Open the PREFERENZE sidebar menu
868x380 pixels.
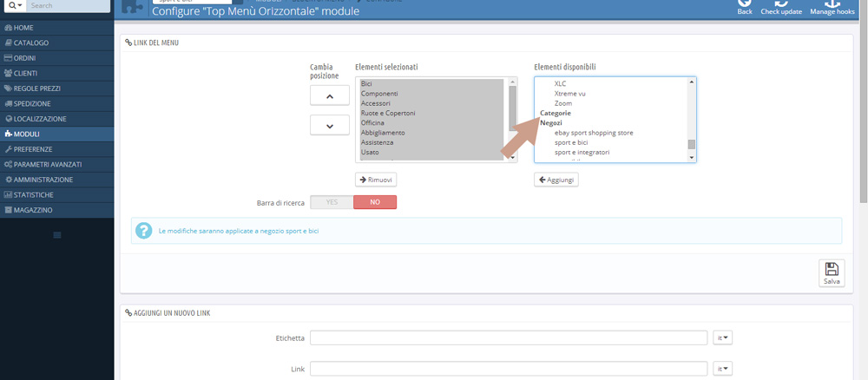click(57, 149)
